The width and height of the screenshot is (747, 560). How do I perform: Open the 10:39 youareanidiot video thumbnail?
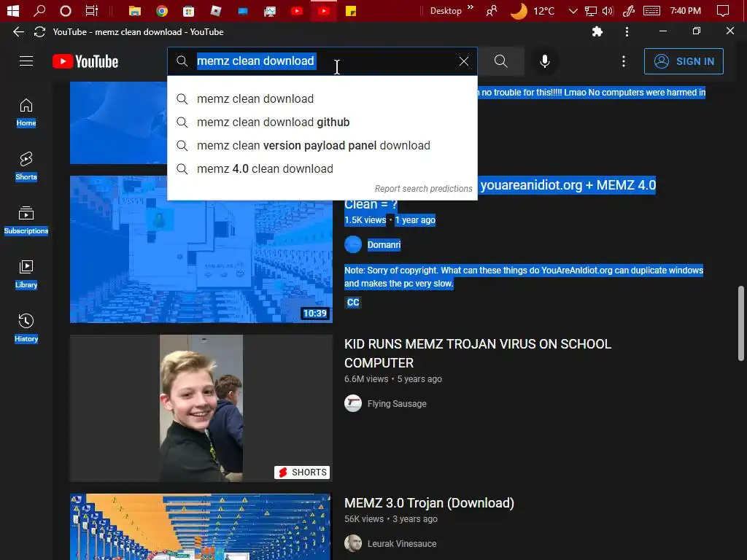tap(201, 249)
